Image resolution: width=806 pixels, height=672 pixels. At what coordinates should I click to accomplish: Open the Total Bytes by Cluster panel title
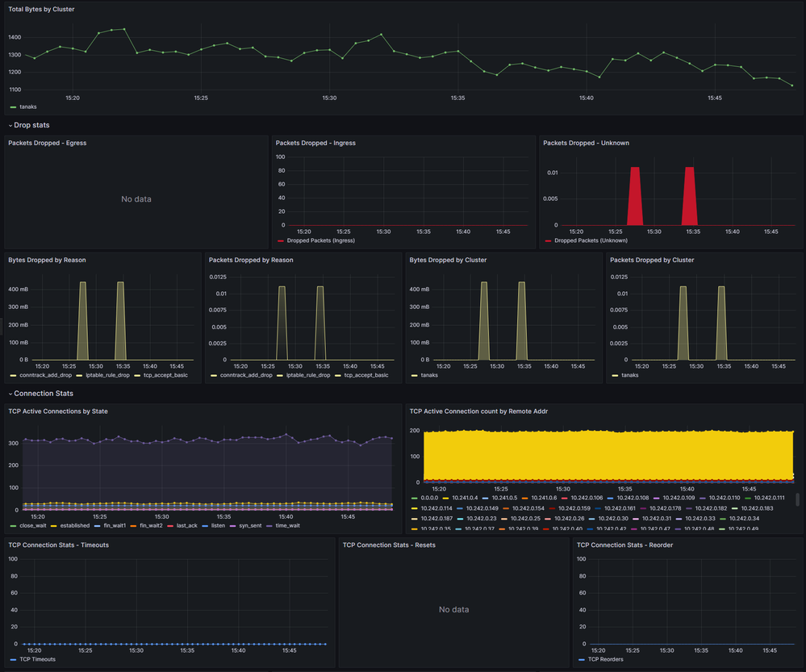click(x=41, y=9)
